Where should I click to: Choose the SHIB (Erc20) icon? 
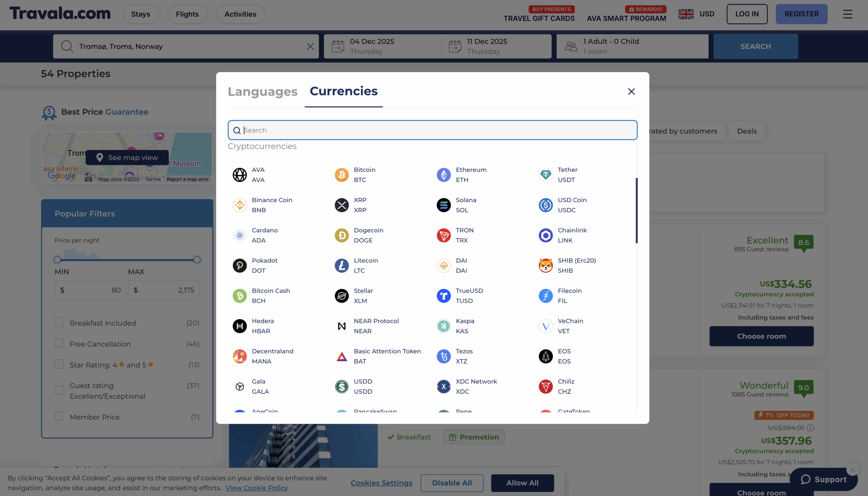coord(545,265)
